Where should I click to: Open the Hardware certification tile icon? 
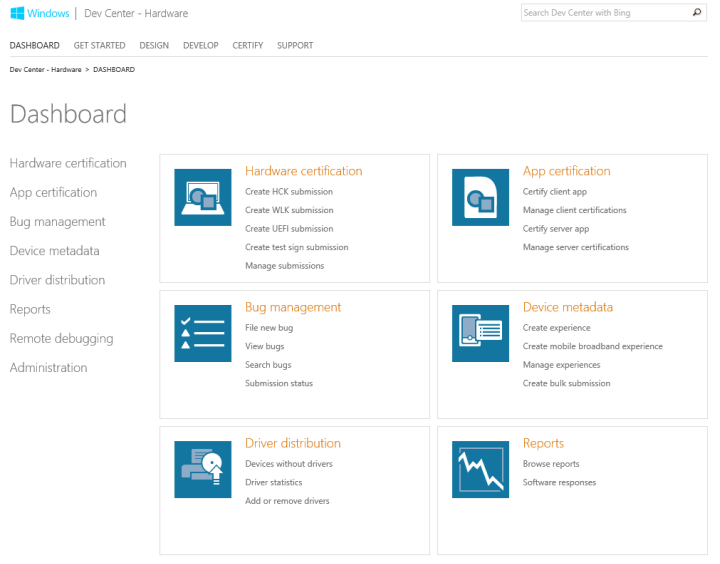point(202,197)
